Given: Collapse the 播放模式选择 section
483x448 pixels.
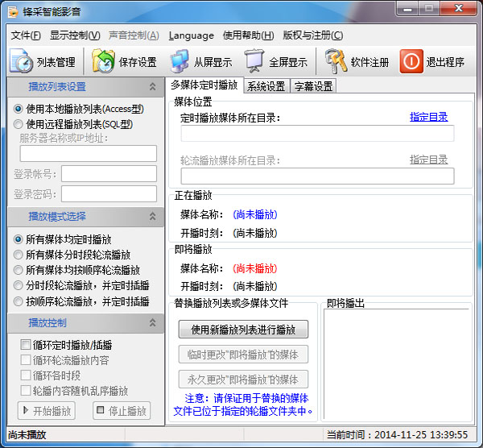Looking at the screenshot, I should click(x=153, y=217).
